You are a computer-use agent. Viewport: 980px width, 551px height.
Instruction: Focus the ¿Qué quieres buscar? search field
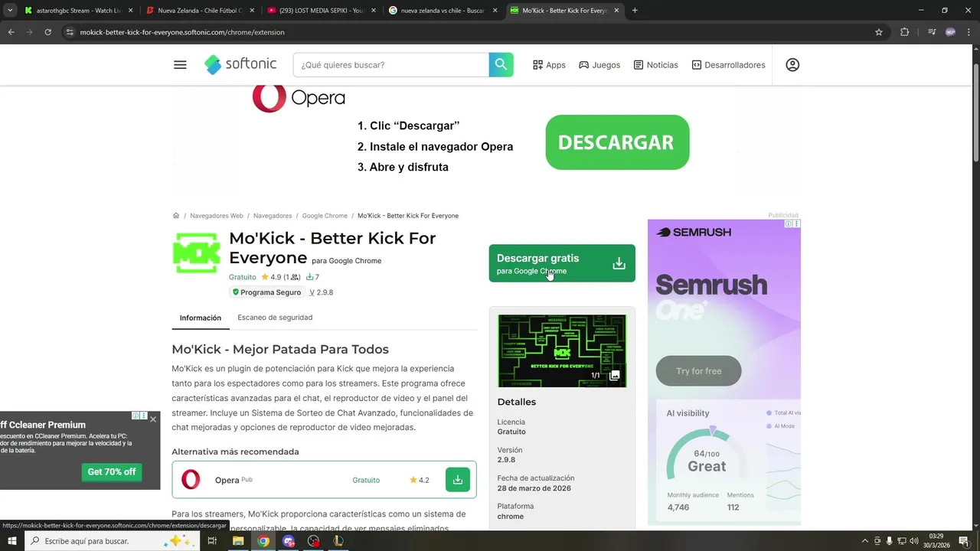[391, 65]
